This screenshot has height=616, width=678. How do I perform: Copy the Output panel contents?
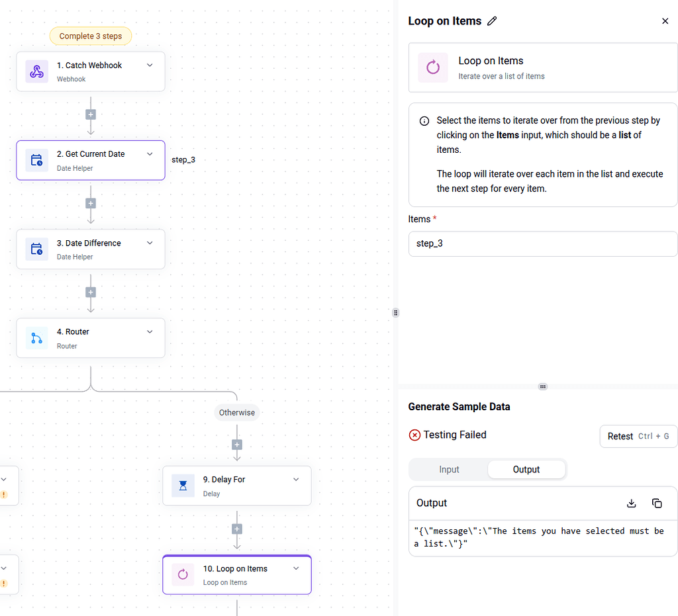(657, 503)
